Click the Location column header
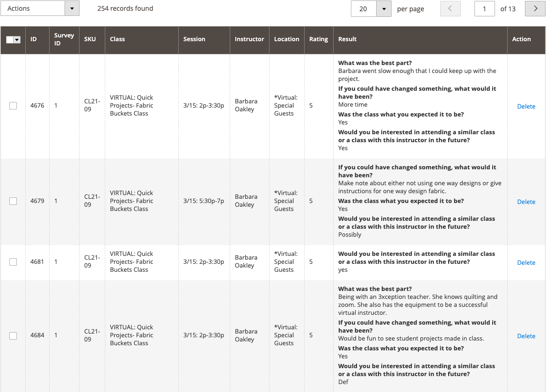The image size is (546, 392). tap(286, 39)
